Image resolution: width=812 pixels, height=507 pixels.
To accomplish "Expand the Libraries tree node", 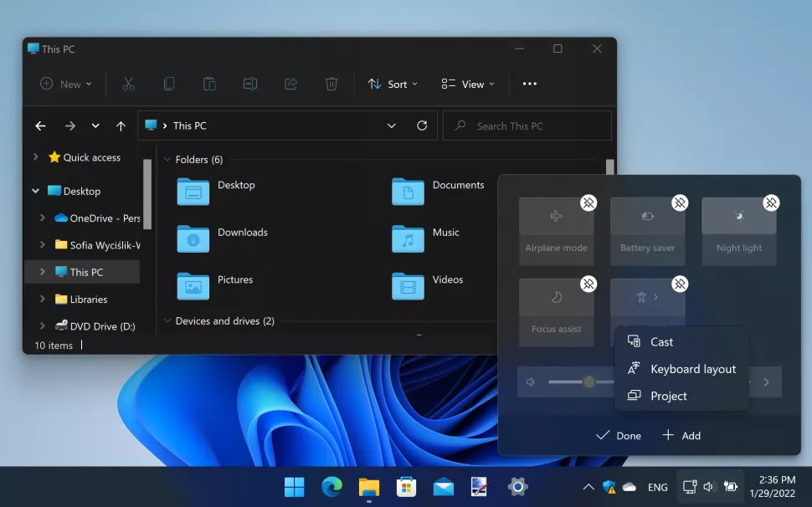I will 43,299.
